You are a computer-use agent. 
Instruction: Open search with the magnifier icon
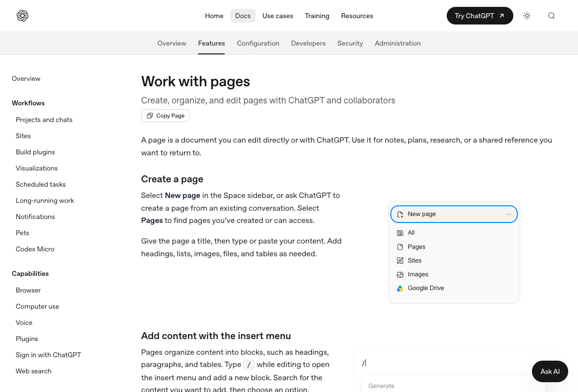click(552, 16)
